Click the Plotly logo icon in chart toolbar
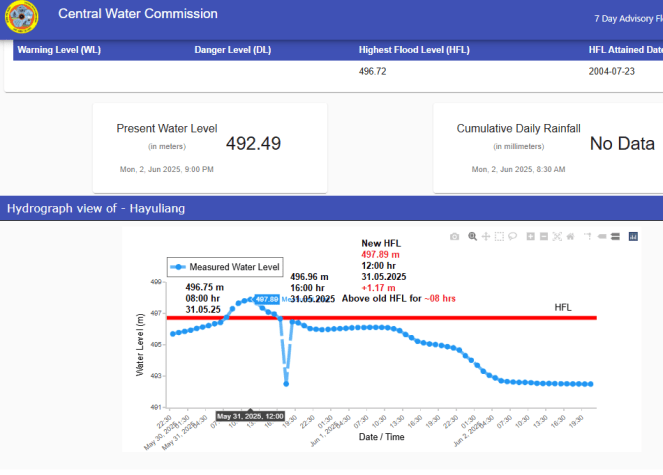 tap(633, 237)
